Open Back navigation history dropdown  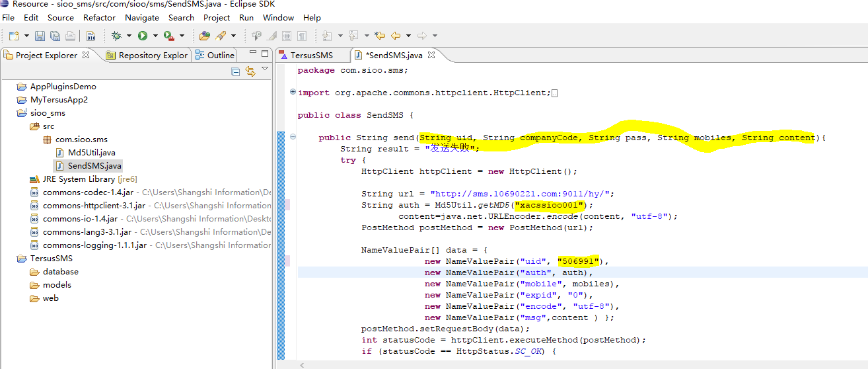408,36
